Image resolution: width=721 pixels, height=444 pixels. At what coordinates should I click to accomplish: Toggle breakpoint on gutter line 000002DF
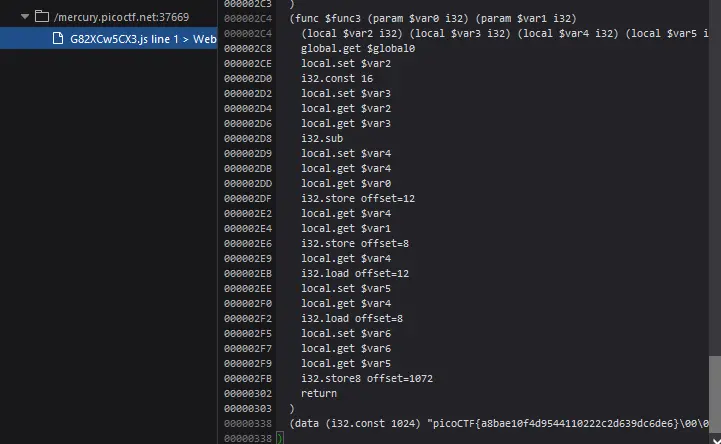tap(248, 198)
